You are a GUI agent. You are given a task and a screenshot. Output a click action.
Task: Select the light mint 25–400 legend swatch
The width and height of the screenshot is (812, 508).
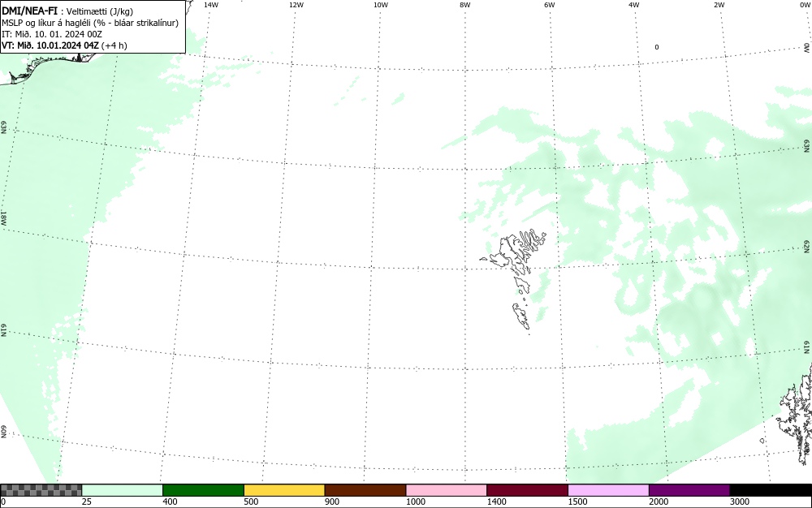[123, 490]
